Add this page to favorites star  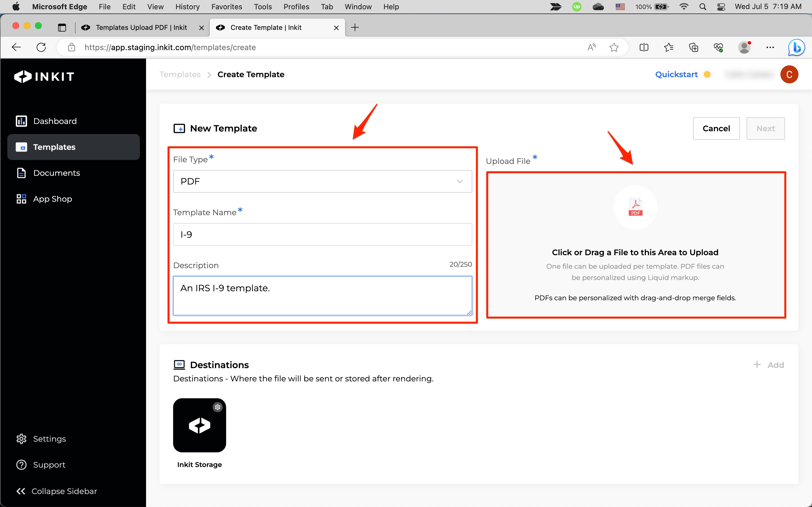pos(614,47)
